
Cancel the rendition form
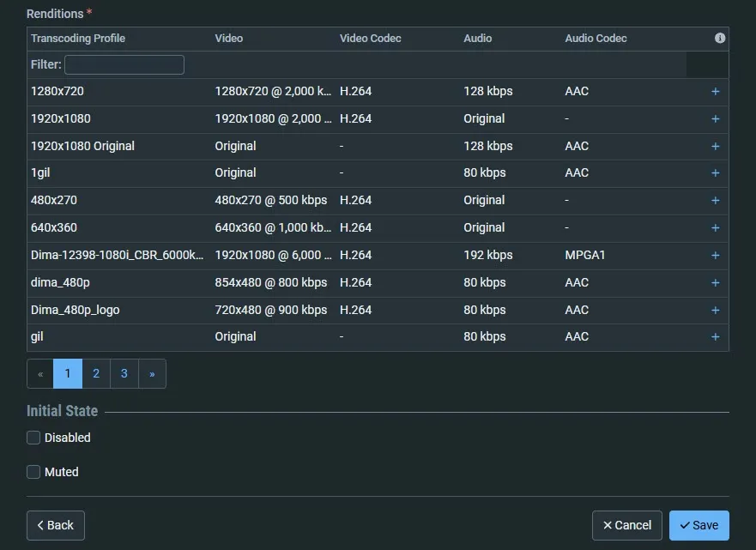point(626,525)
